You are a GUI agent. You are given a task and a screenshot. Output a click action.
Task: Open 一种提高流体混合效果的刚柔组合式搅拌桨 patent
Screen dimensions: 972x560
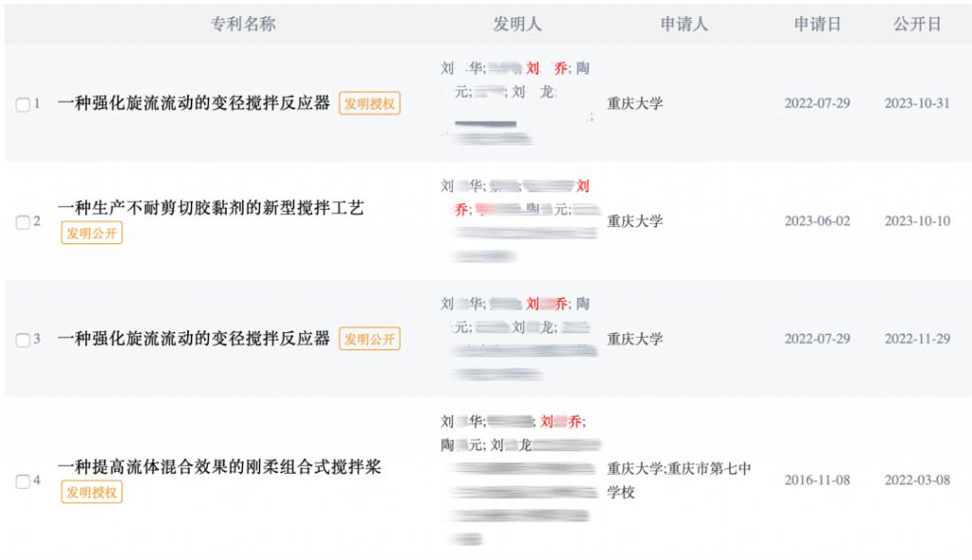pos(219,467)
